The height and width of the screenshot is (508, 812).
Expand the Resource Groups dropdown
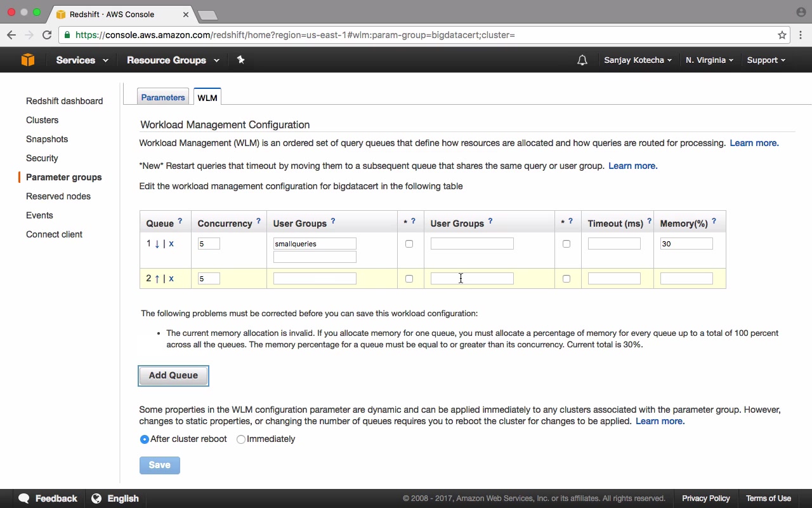click(173, 60)
